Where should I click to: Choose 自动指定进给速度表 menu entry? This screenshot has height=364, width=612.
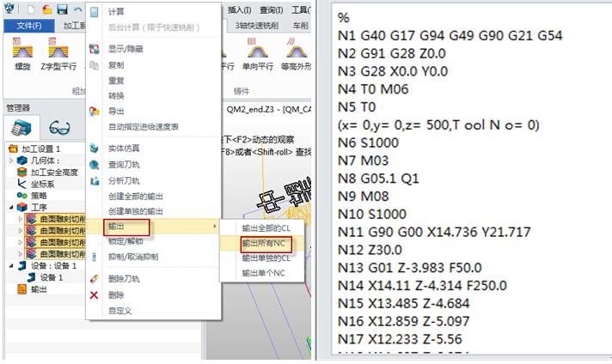[144, 127]
